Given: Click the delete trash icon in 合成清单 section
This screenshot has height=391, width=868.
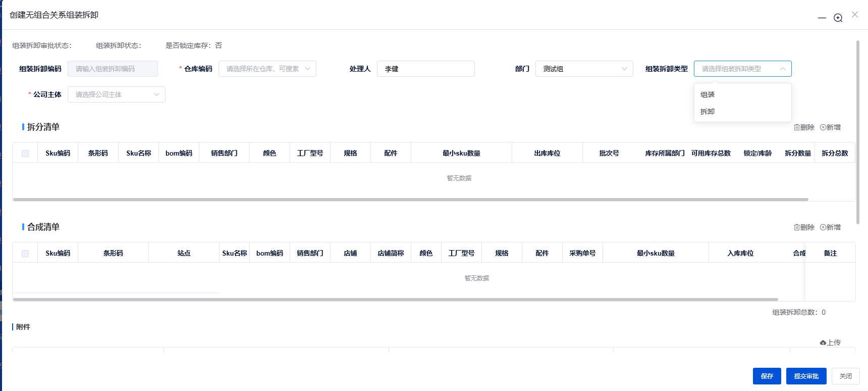Looking at the screenshot, I should click(797, 227).
